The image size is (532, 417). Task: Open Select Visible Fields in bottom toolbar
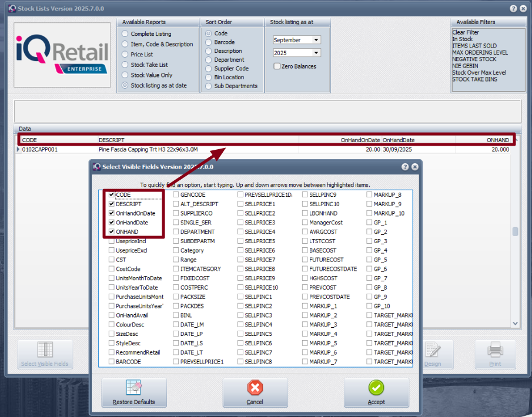[x=45, y=355]
